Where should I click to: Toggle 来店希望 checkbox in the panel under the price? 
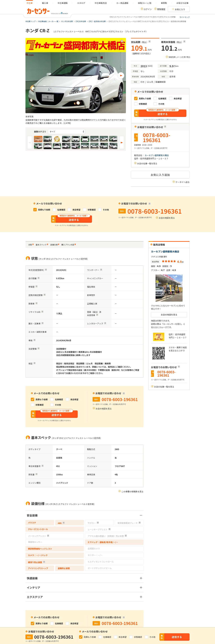[x=171, y=98]
